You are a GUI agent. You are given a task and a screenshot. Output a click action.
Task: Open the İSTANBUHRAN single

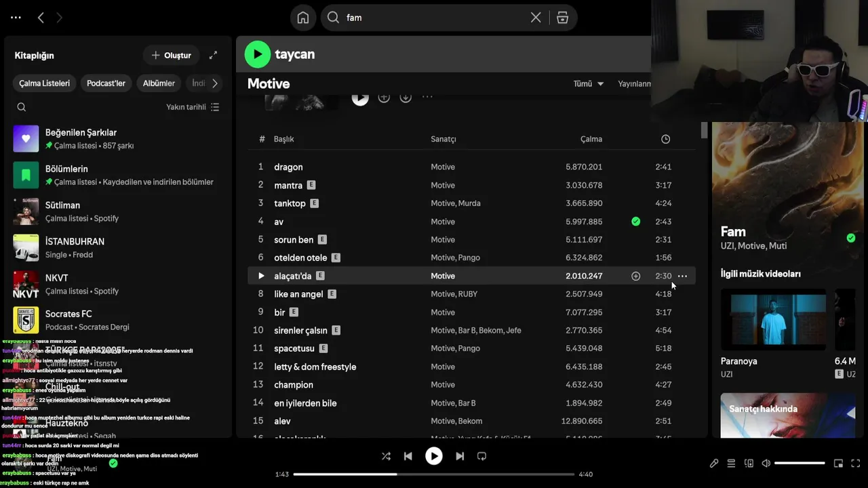click(118, 247)
